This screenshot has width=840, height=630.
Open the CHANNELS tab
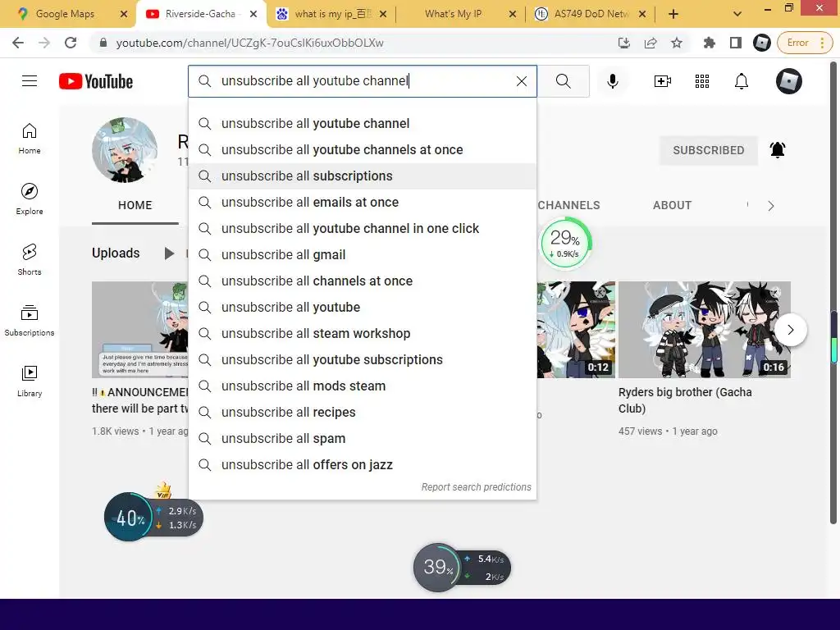568,205
